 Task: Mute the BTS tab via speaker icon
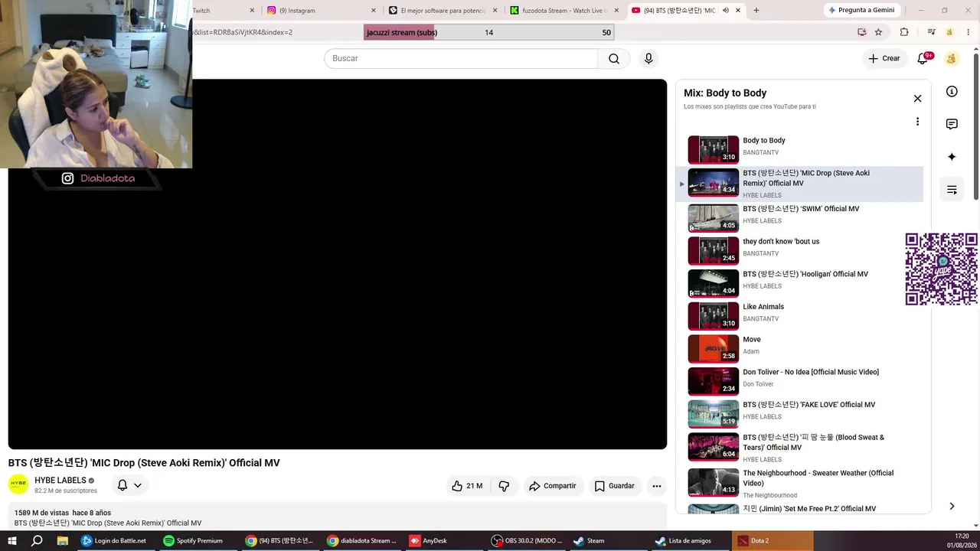pos(725,11)
